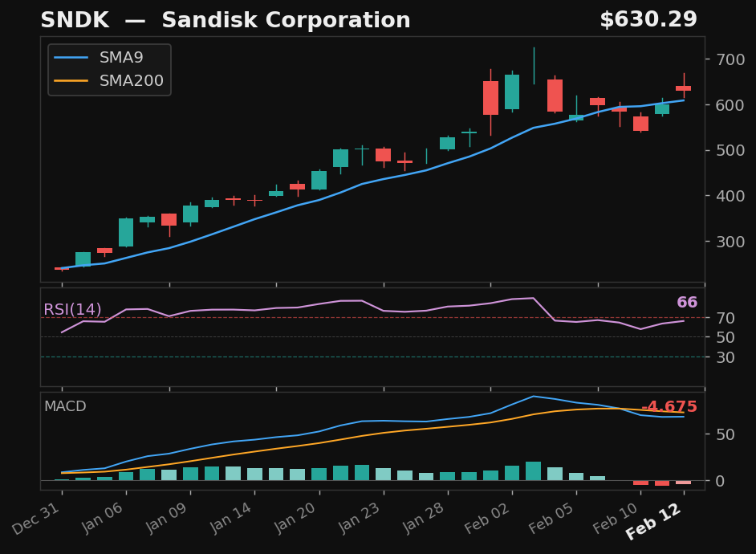Viewport: 756px width, 554px height.
Task: Click the tallest MACD histogram bar
Action: [x=533, y=471]
